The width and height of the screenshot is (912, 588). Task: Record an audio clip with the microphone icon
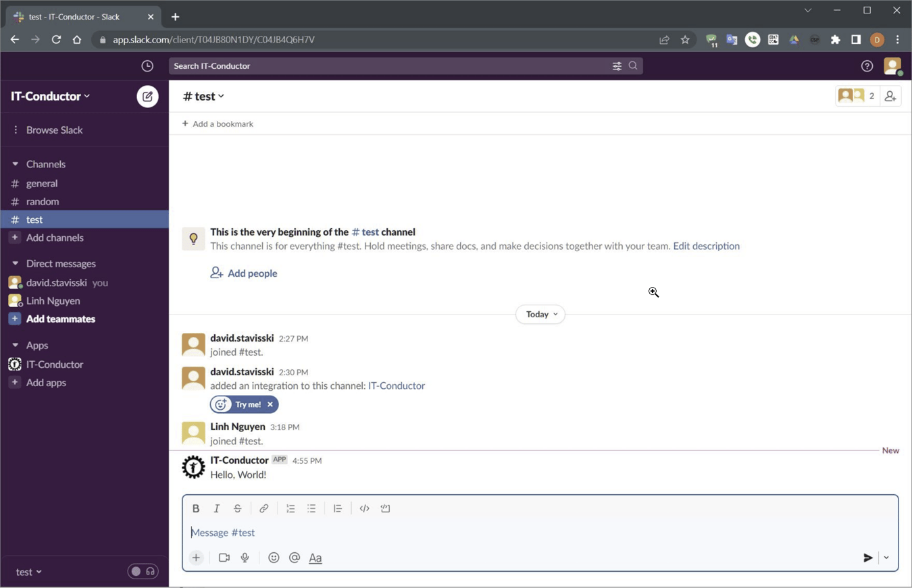245,558
